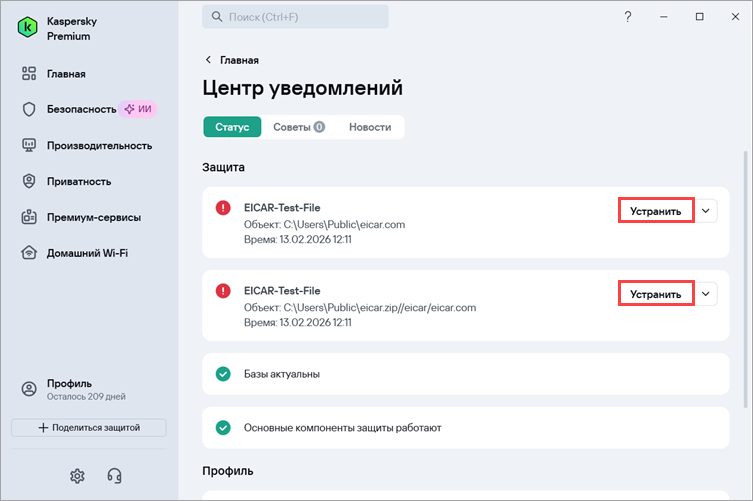Click the monitor icon beside Производительность
The height and width of the screenshot is (501, 753).
click(29, 146)
